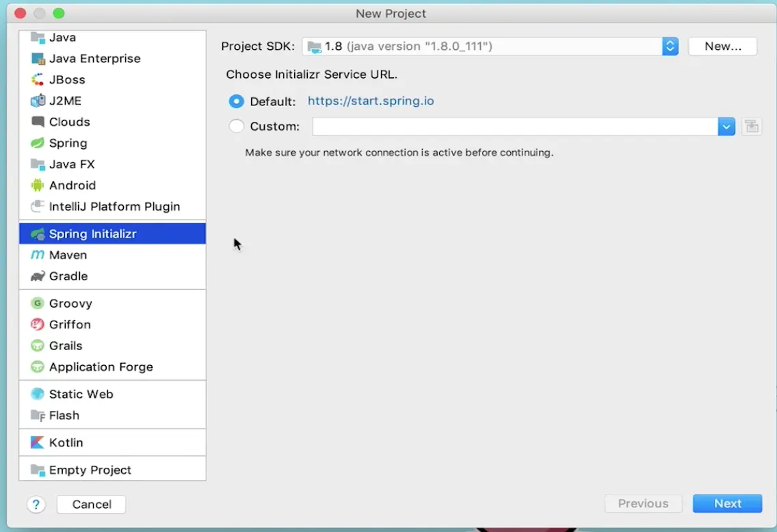Click the Android robot icon

pos(38,185)
